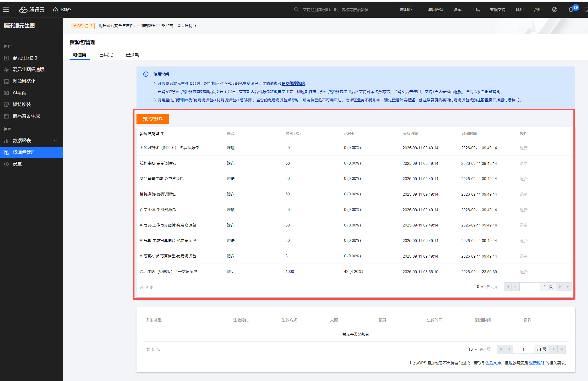Open 模特换装 in the sidebar
The image size is (588, 381).
[x=22, y=105]
